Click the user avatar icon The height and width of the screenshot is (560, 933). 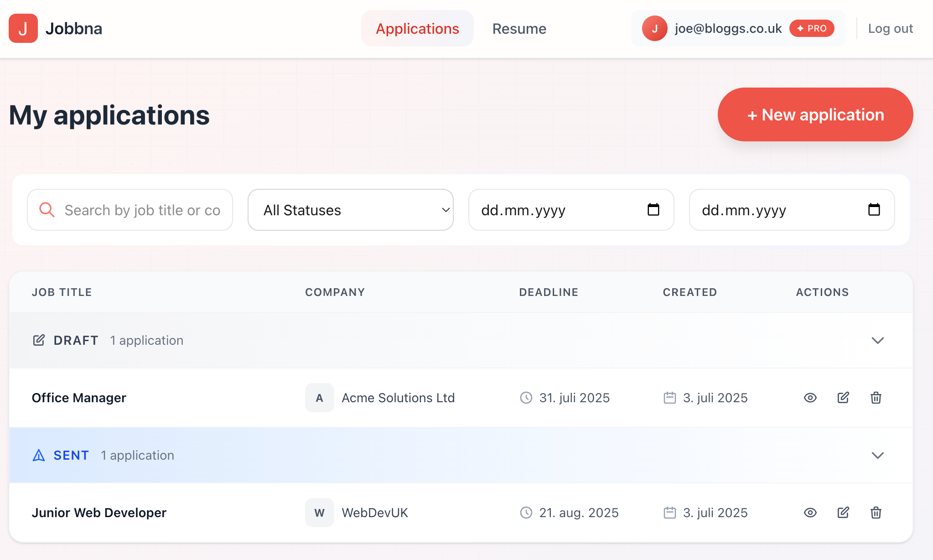[654, 28]
